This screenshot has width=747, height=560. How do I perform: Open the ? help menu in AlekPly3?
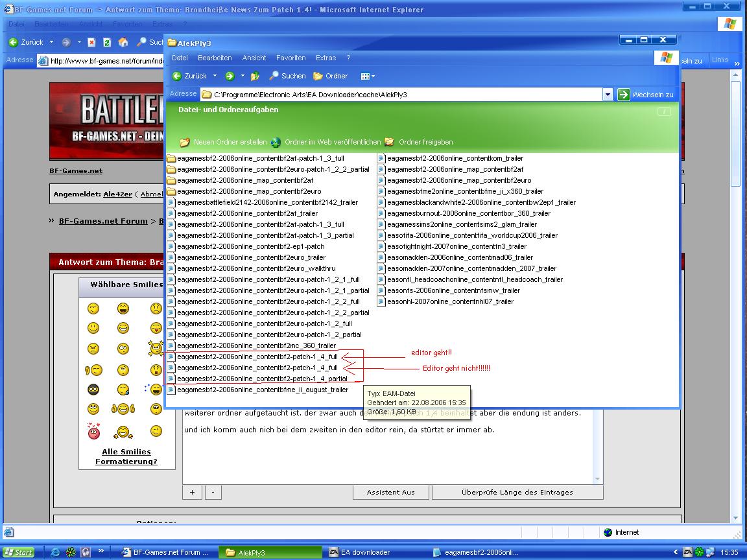[348, 58]
